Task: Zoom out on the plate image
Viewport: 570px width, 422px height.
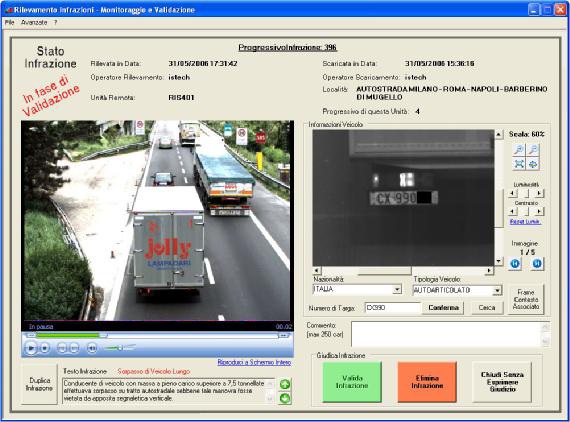Action: 533,149
